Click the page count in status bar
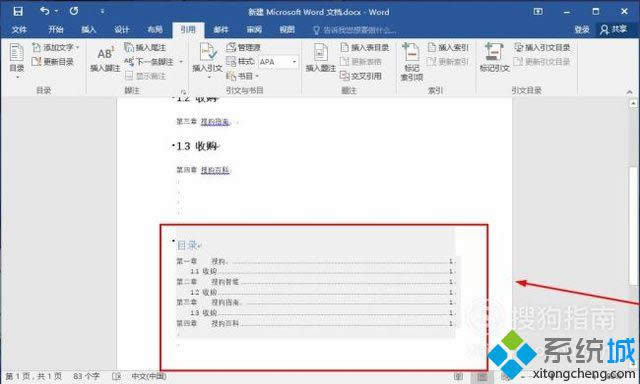Screen dimensions: 640x384 click(x=33, y=376)
